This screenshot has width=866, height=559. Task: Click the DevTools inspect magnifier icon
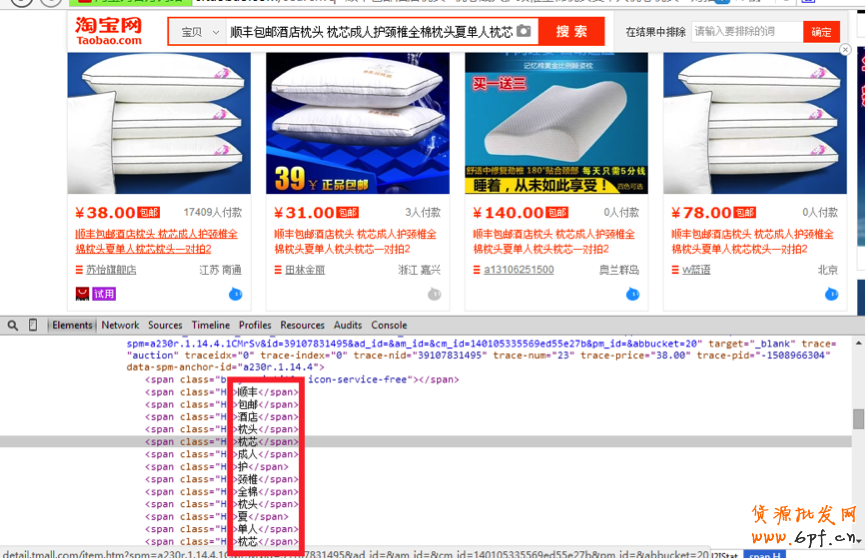[13, 325]
